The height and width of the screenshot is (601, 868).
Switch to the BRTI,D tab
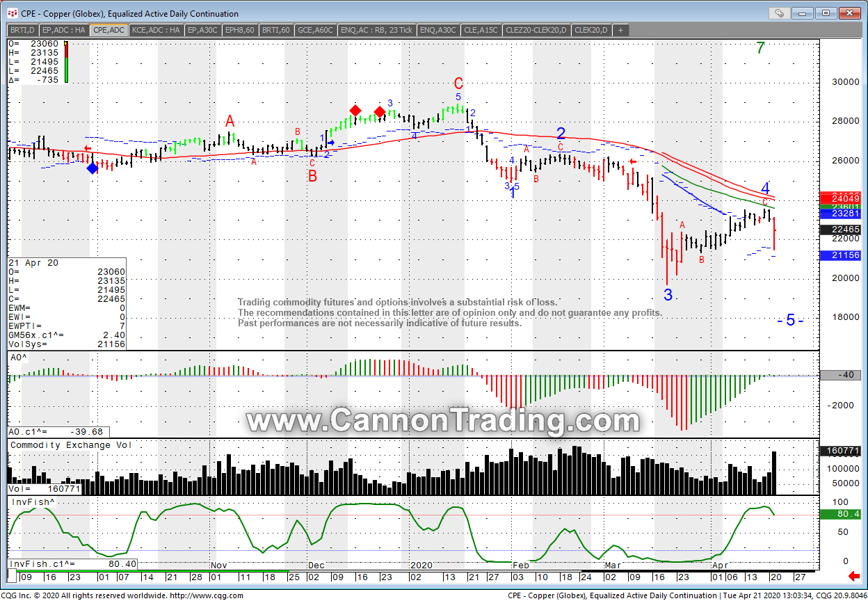tap(23, 30)
